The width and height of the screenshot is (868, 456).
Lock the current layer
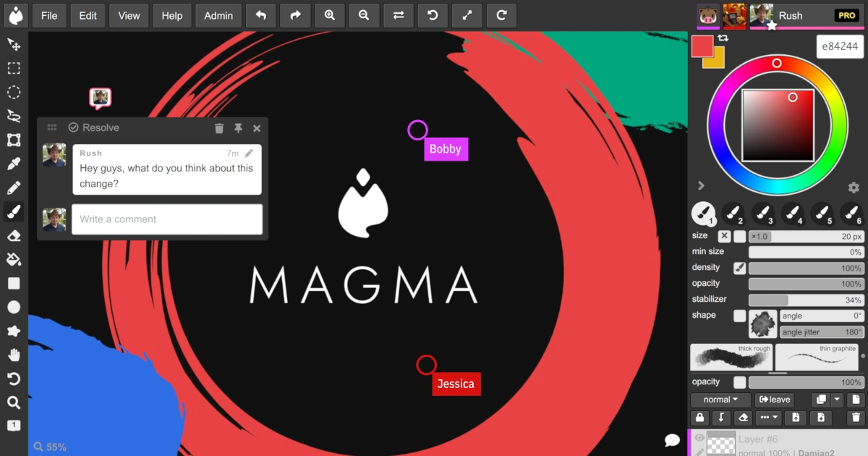[699, 418]
